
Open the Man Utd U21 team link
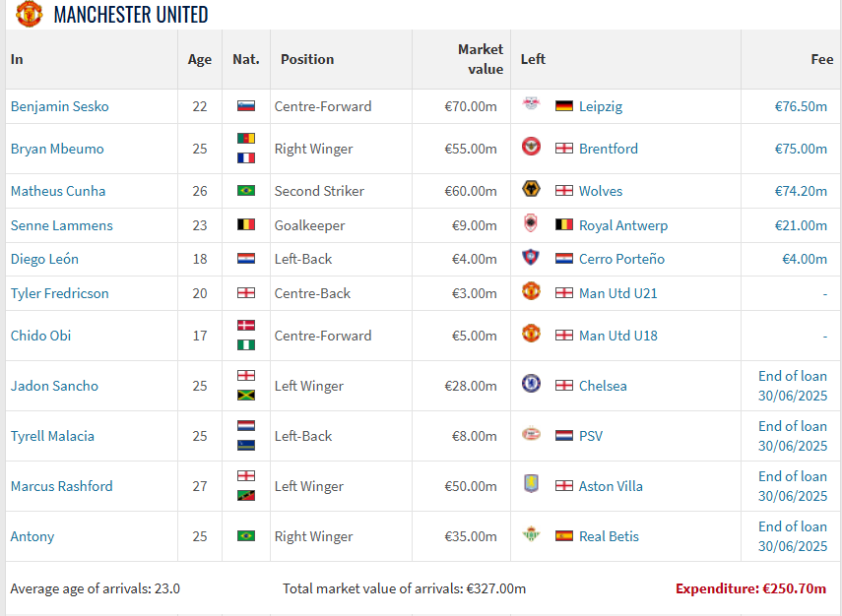click(618, 293)
